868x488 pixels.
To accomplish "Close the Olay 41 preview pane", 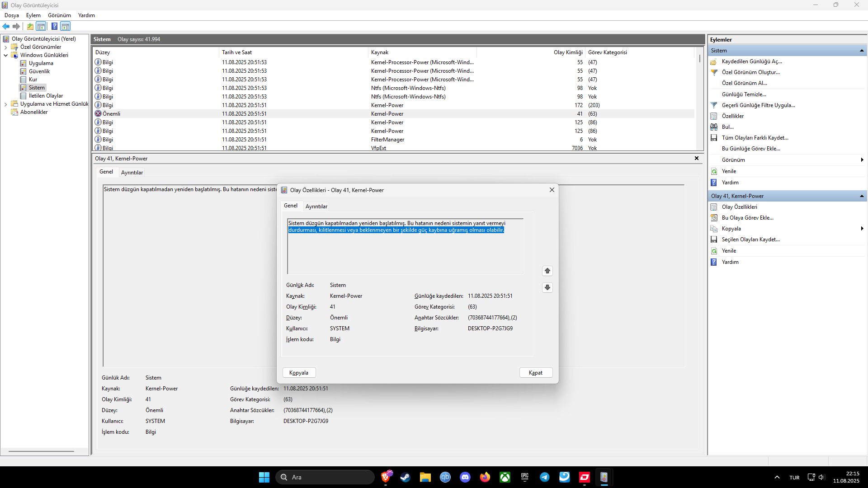I will [x=697, y=158].
